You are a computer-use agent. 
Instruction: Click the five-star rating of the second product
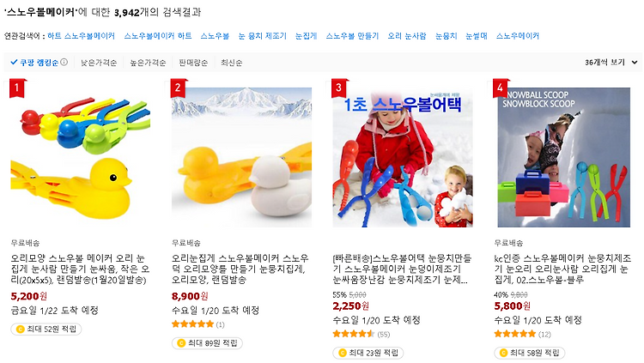click(192, 324)
